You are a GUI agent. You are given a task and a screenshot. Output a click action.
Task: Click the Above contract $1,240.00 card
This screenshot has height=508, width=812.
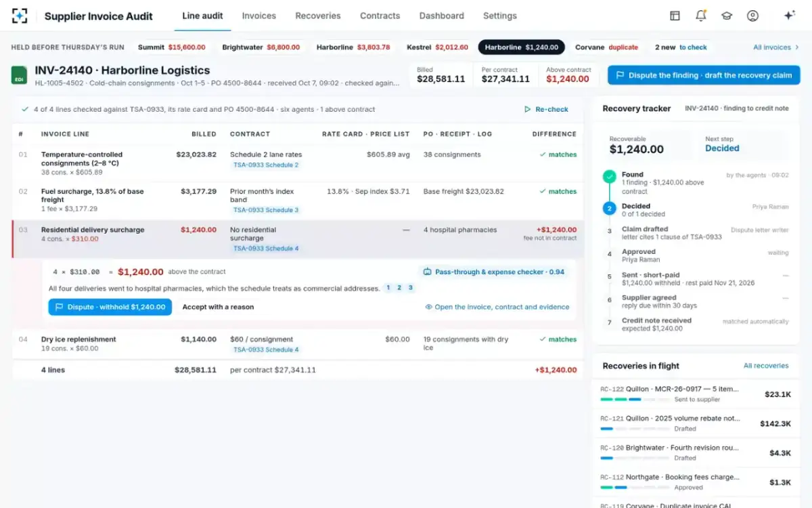pyautogui.click(x=568, y=75)
